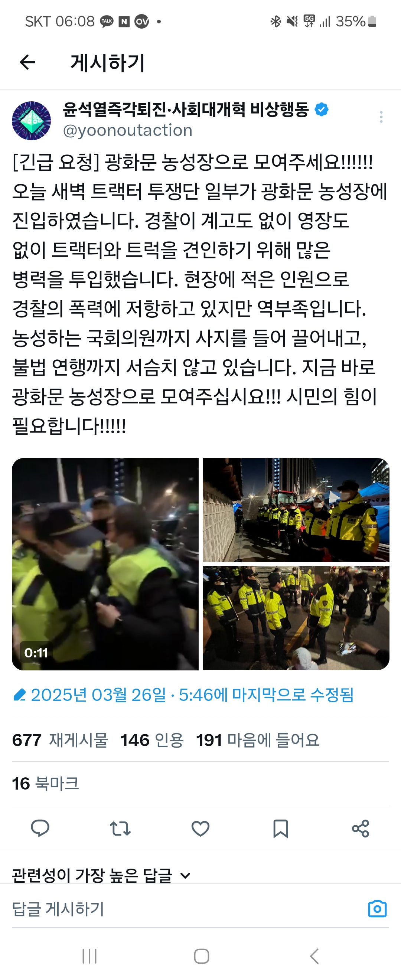This screenshot has width=401, height=980.
Task: Bookmark this post with bookmark icon
Action: 281,828
